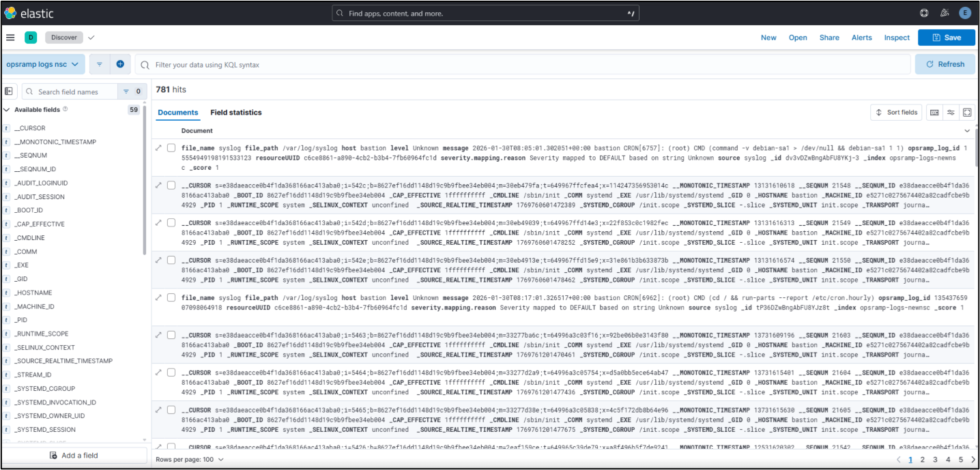This screenshot has width=980, height=470.
Task: Click the Elastic logo
Action: point(29,13)
